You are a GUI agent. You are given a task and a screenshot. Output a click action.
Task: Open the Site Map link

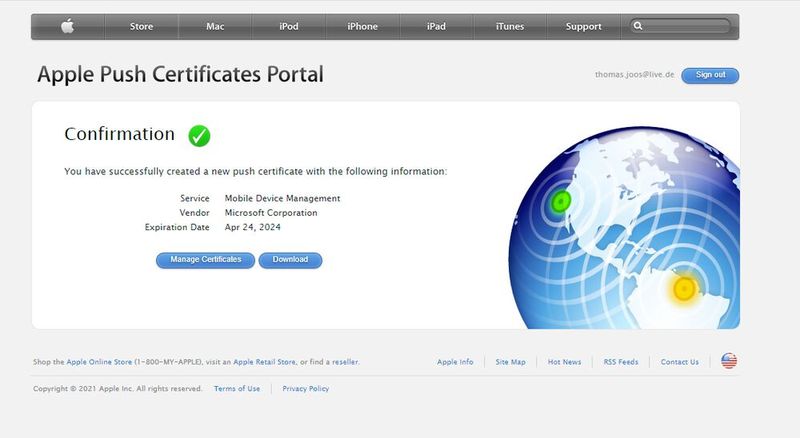pyautogui.click(x=510, y=362)
